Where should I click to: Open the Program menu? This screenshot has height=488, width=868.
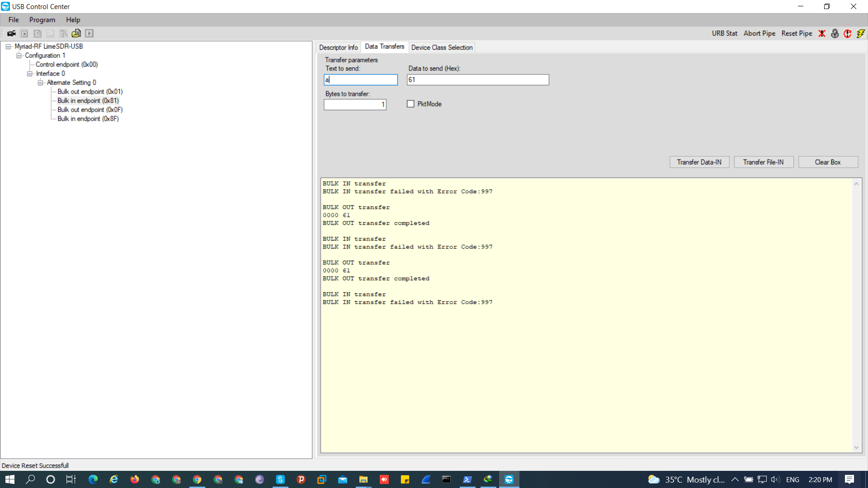click(x=42, y=20)
